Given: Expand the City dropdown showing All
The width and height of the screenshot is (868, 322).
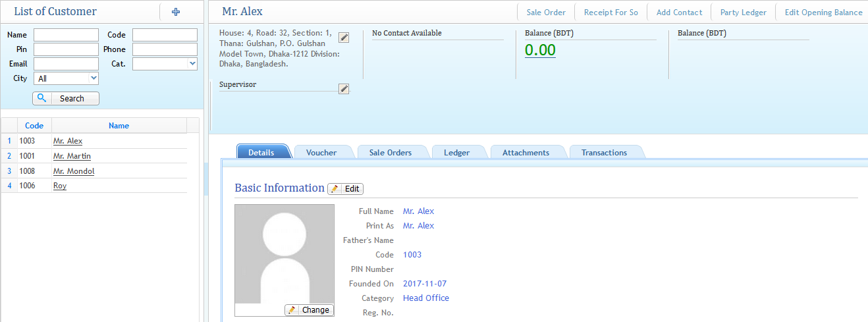Looking at the screenshot, I should [x=66, y=78].
